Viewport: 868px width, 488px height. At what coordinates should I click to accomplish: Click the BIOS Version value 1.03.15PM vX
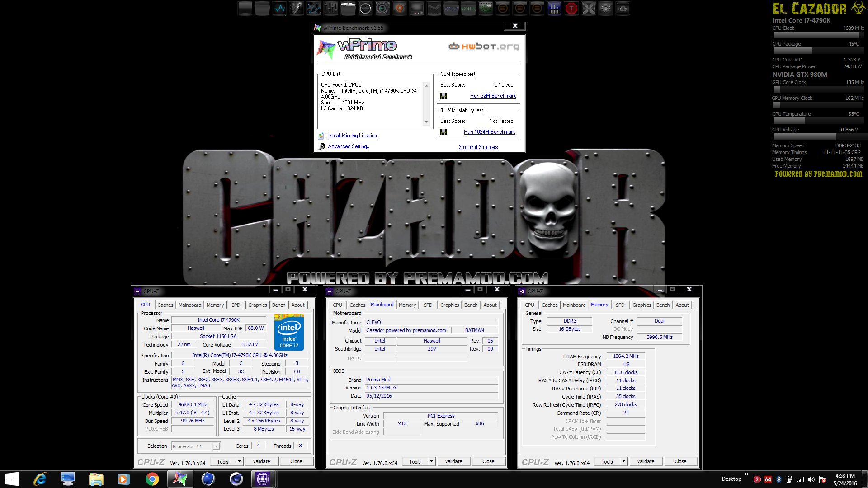click(431, 388)
